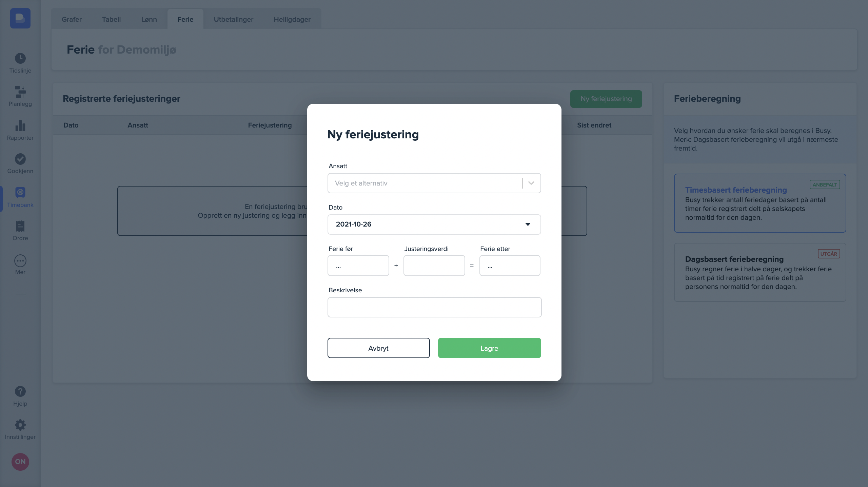Open Rapporter bar chart icon
The height and width of the screenshot is (487, 868).
[20, 125]
